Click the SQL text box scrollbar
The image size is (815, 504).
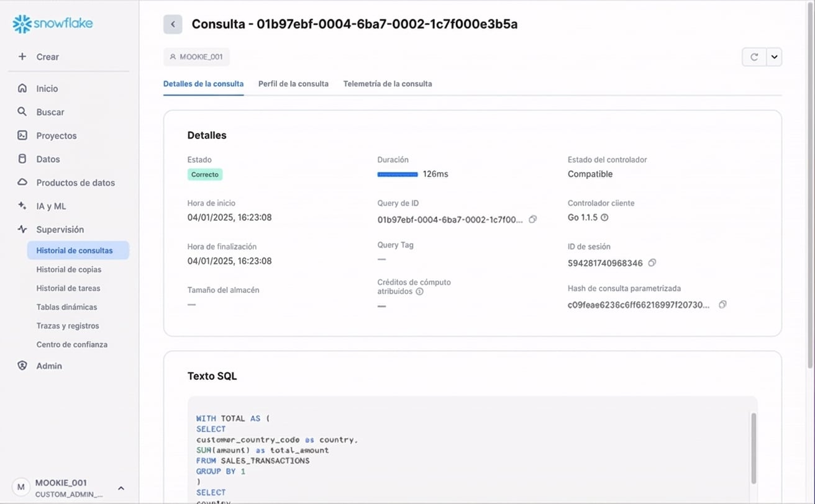point(754,448)
